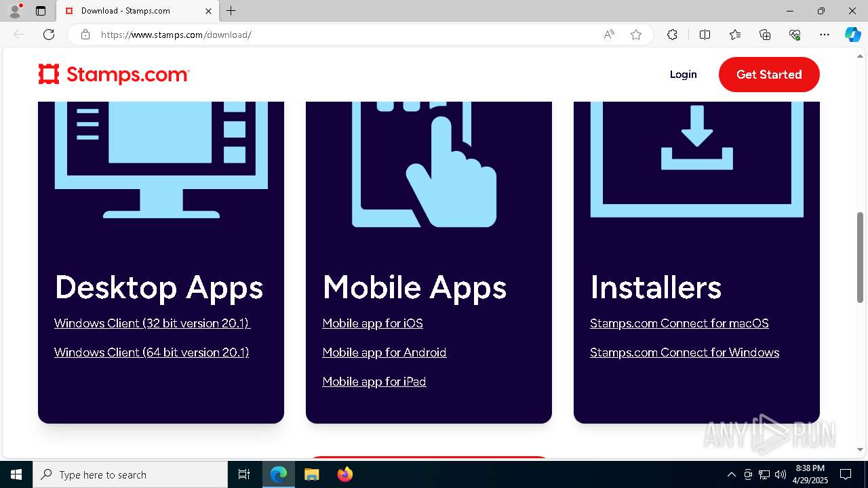
Task: Click the page vertical scrollbar thumb
Action: [x=860, y=258]
